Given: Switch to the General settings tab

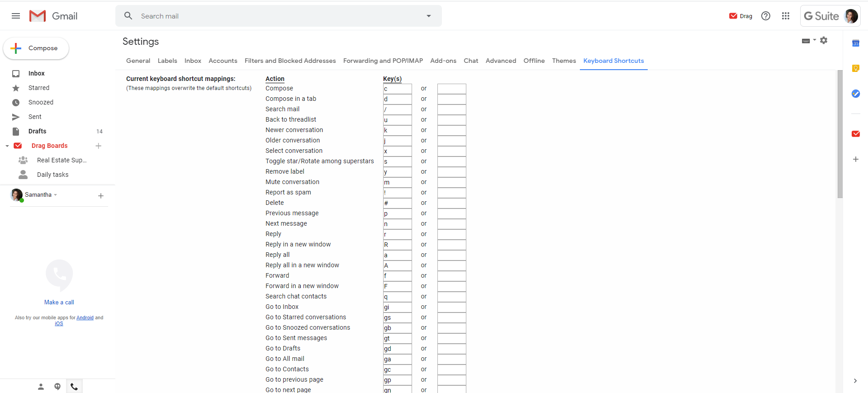Looking at the screenshot, I should (138, 61).
